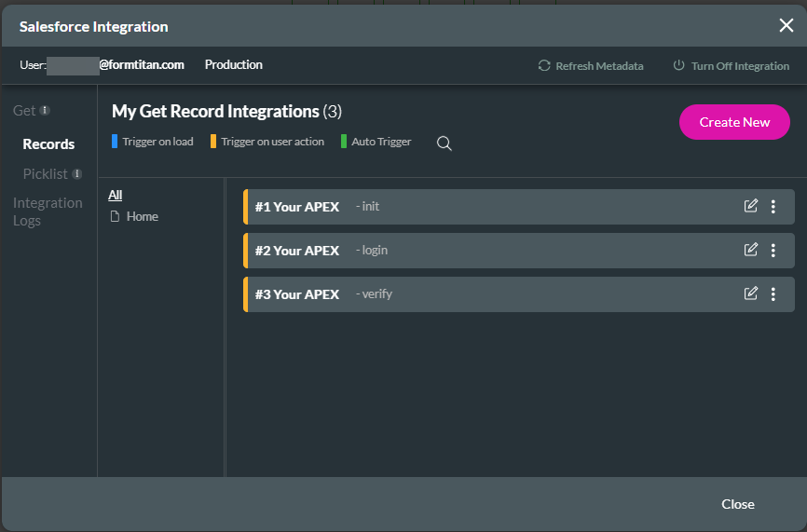Select the Records sidebar item
Viewport: 807px width, 532px height.
tap(48, 144)
